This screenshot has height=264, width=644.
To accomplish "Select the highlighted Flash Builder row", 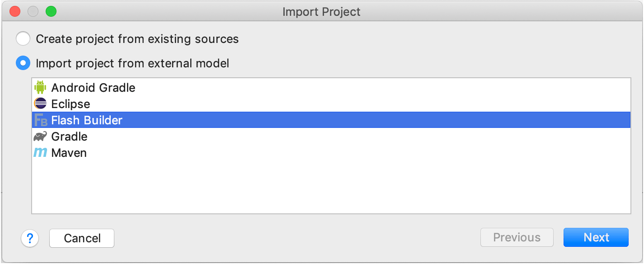I will click(x=331, y=120).
